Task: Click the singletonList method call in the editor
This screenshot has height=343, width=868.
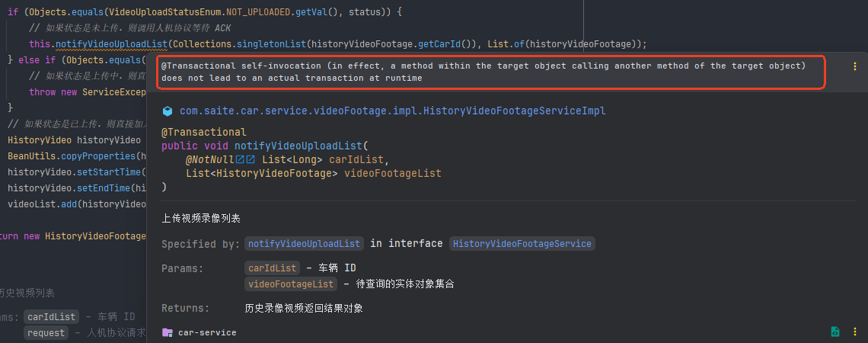Action: pyautogui.click(x=272, y=43)
